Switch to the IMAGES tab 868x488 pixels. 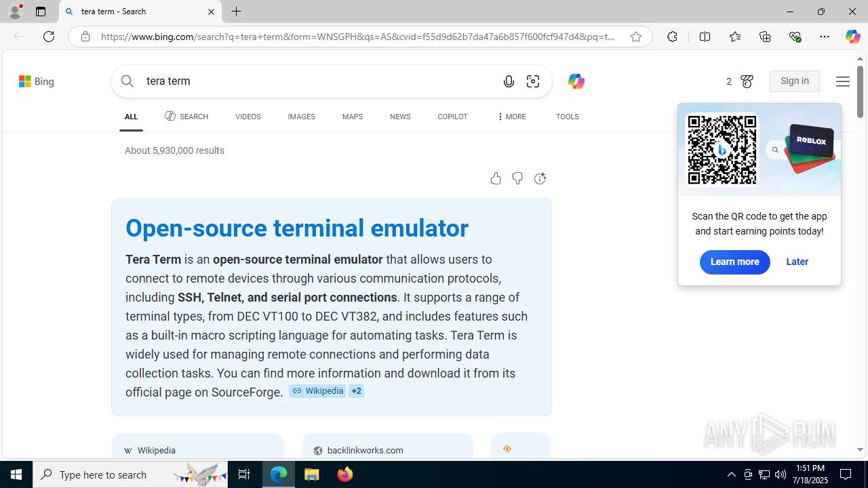301,117
